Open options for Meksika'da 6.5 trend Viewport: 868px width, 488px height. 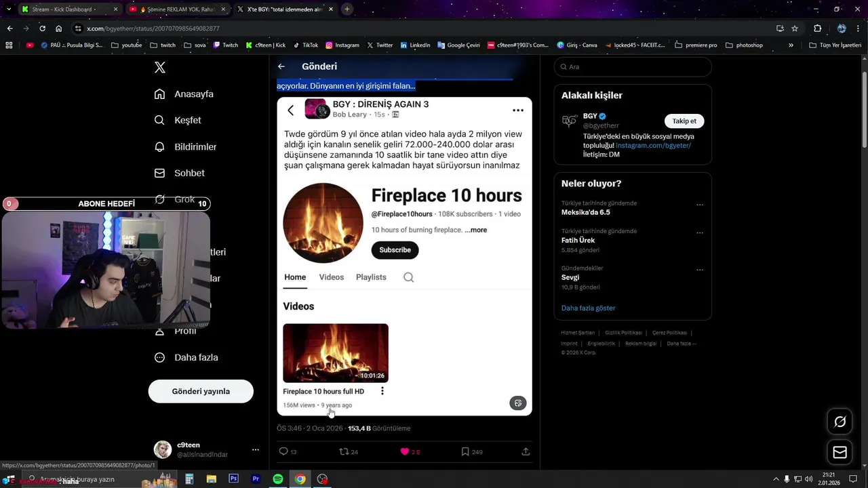(700, 205)
